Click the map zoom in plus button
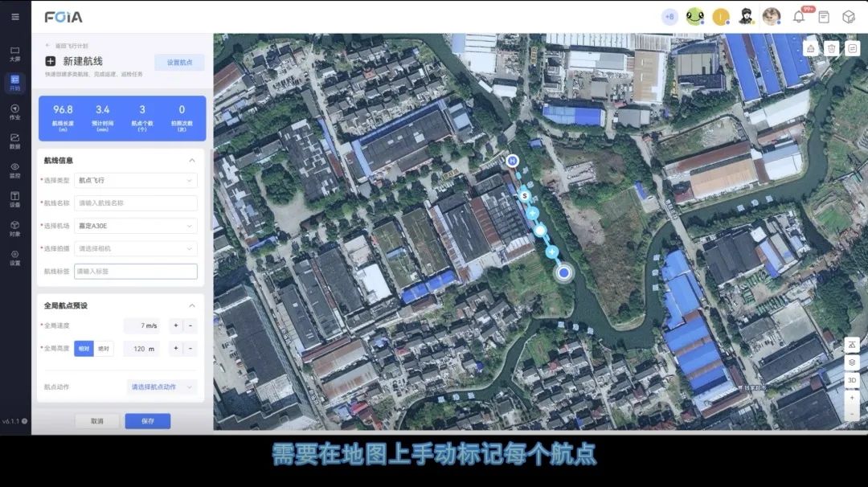This screenshot has height=487, width=868. [852, 397]
